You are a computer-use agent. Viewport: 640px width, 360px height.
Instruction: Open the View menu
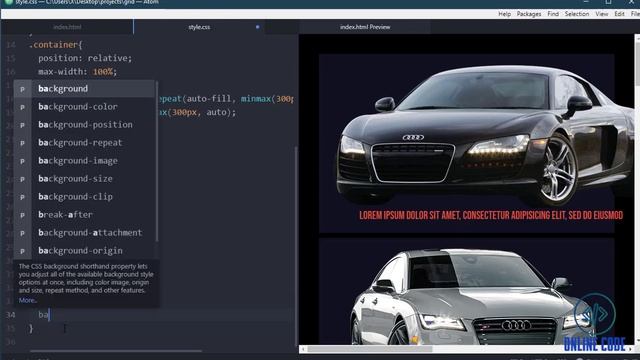coord(601,14)
